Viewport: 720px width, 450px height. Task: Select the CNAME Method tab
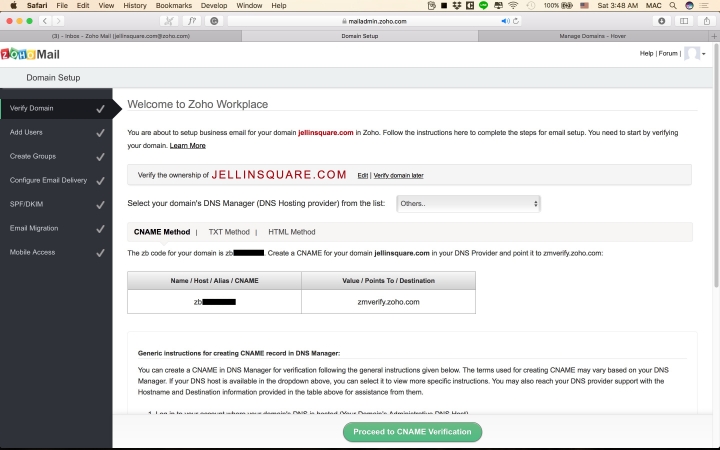click(162, 232)
